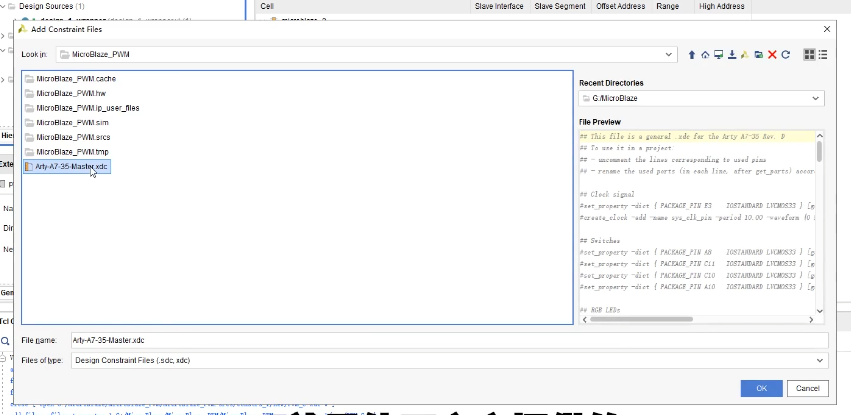Image resolution: width=851 pixels, height=415 pixels.
Task: Click the Cancel button
Action: tap(807, 388)
